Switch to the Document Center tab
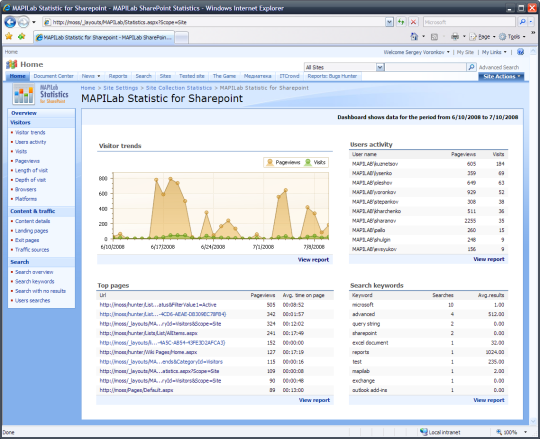The height and width of the screenshot is (439, 540). click(53, 76)
